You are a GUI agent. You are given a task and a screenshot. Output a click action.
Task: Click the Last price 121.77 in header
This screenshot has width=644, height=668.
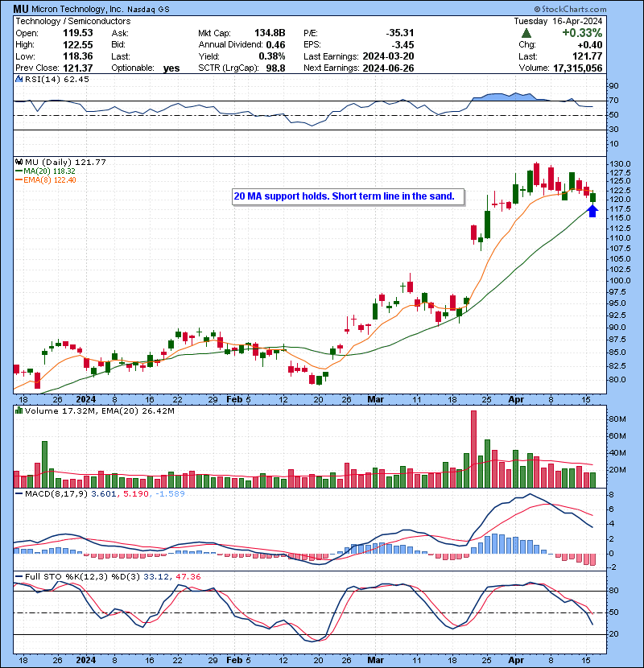588,56
